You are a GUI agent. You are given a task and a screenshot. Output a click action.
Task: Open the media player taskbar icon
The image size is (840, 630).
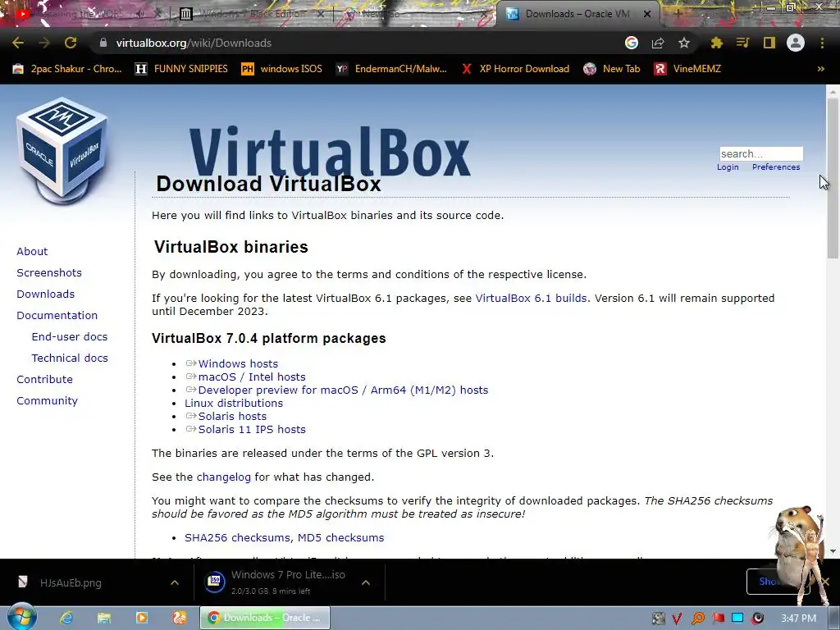pyautogui.click(x=141, y=618)
